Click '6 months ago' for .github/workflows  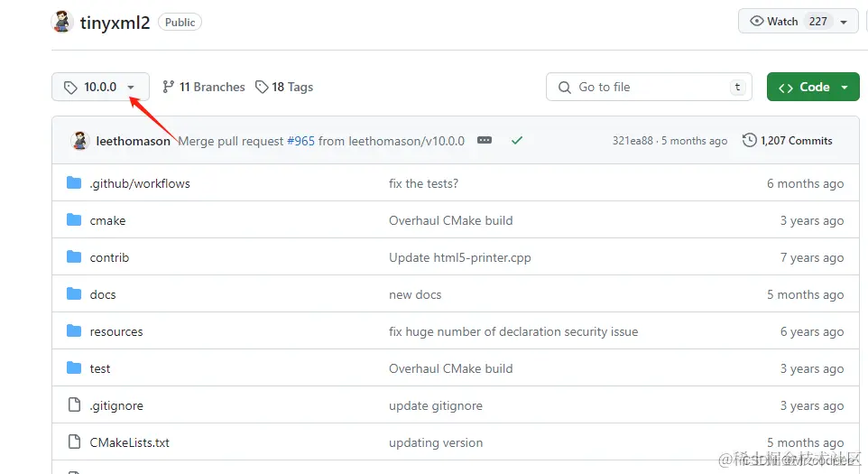tap(805, 183)
